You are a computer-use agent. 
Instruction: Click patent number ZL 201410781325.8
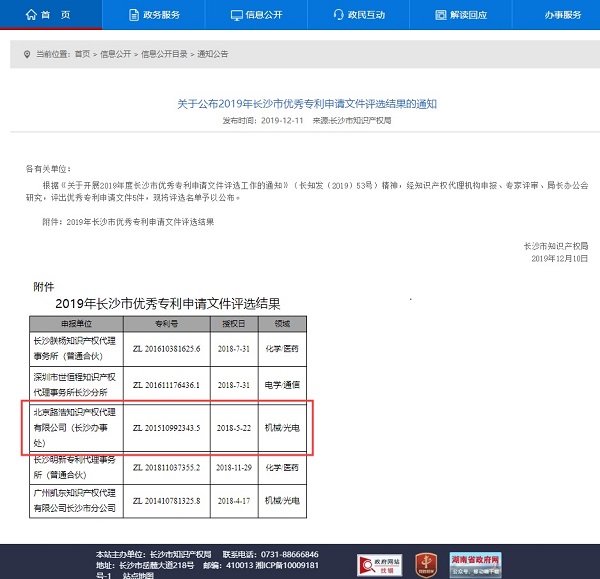pos(166,501)
